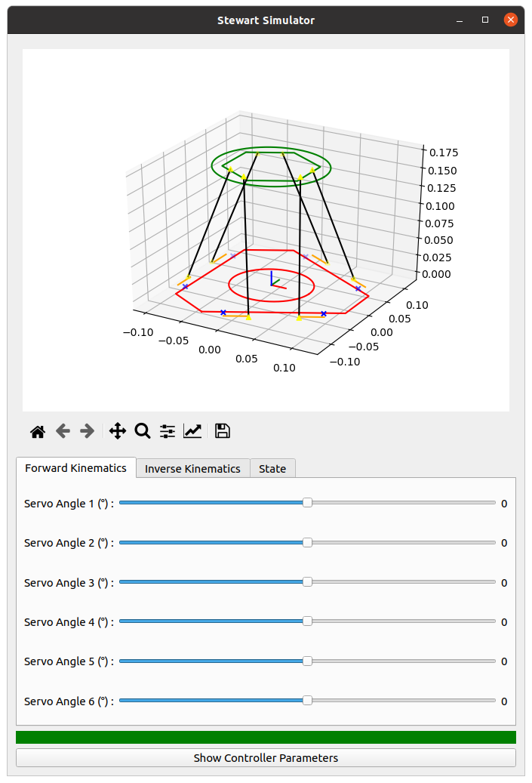The width and height of the screenshot is (532, 783).
Task: Open Edit axis parameters tool
Action: click(x=192, y=431)
